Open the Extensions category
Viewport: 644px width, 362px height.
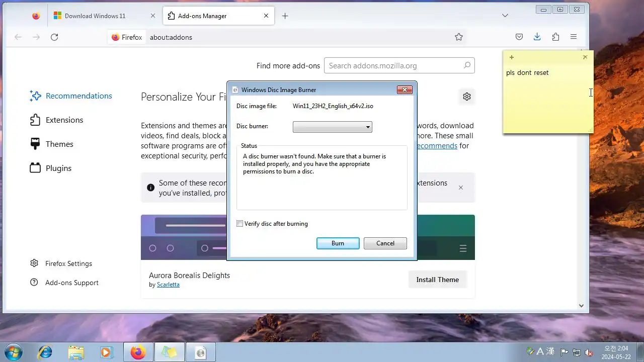point(56,120)
